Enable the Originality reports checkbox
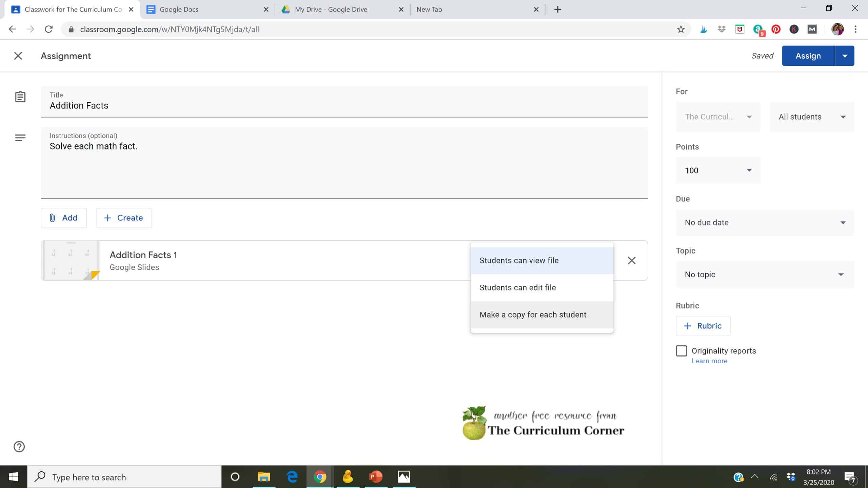 pos(681,351)
